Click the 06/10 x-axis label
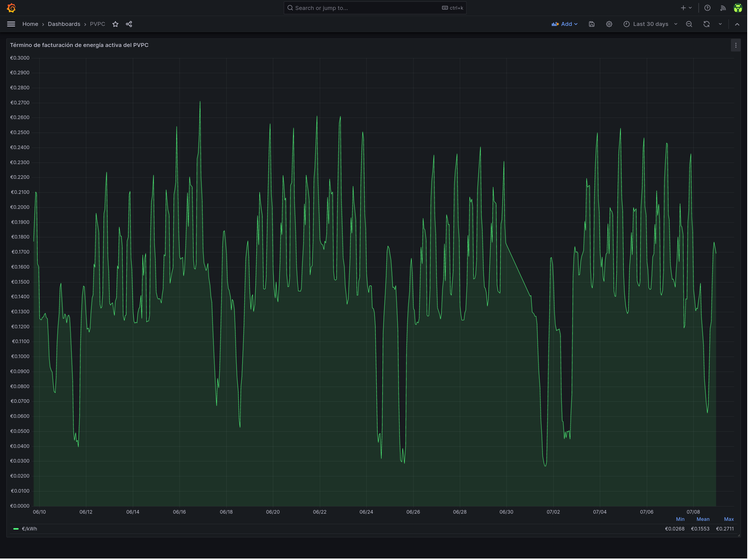 point(39,512)
